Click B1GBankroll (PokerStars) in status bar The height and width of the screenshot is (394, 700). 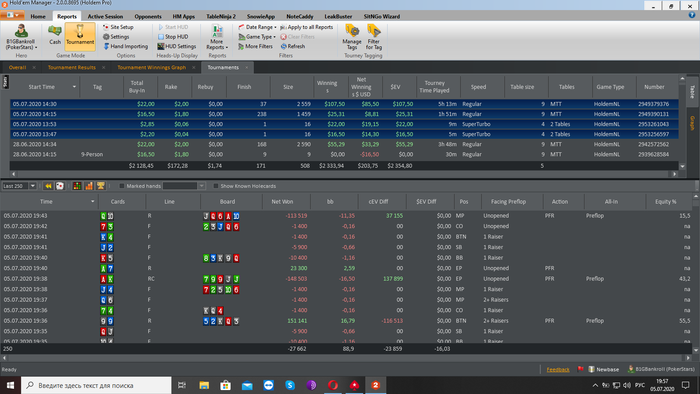pyautogui.click(x=661, y=369)
